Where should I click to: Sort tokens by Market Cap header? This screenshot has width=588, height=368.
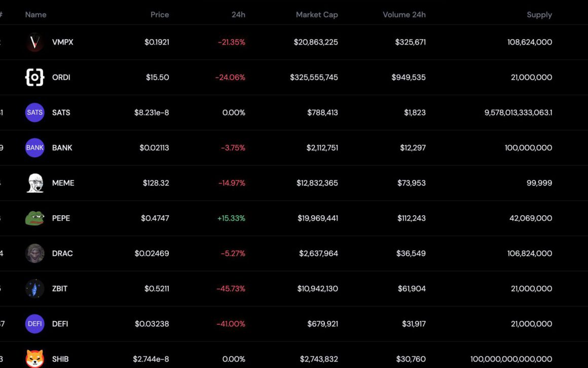(317, 14)
